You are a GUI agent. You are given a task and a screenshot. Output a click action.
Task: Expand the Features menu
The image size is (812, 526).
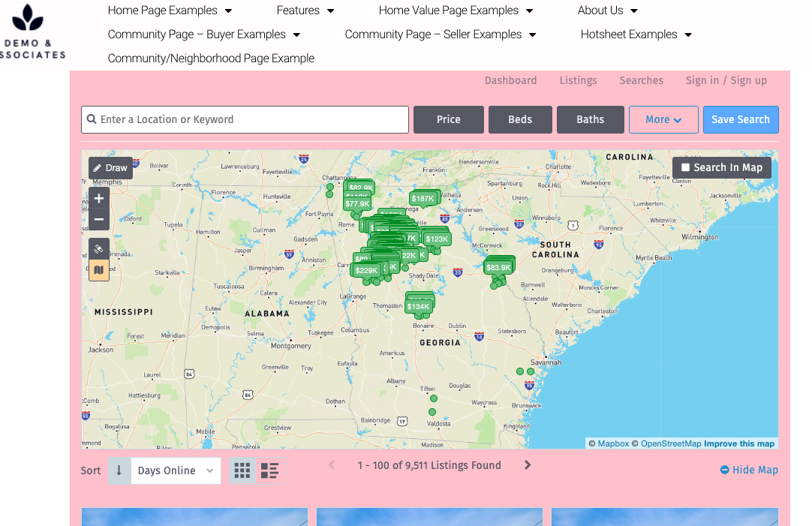click(x=305, y=11)
